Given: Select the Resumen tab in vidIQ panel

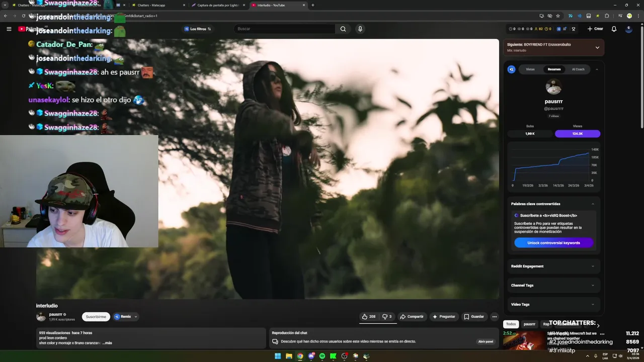Looking at the screenshot, I should pos(554,69).
